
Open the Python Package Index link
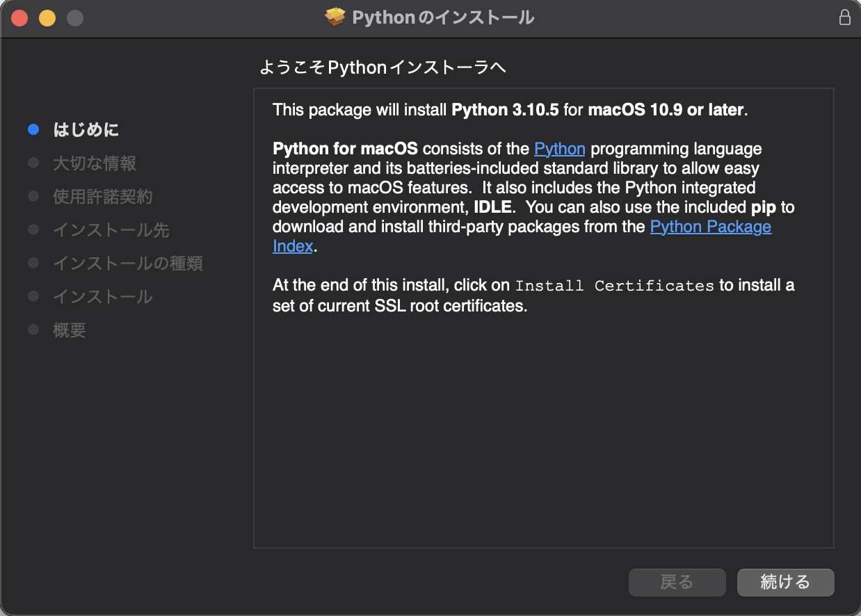point(711,227)
